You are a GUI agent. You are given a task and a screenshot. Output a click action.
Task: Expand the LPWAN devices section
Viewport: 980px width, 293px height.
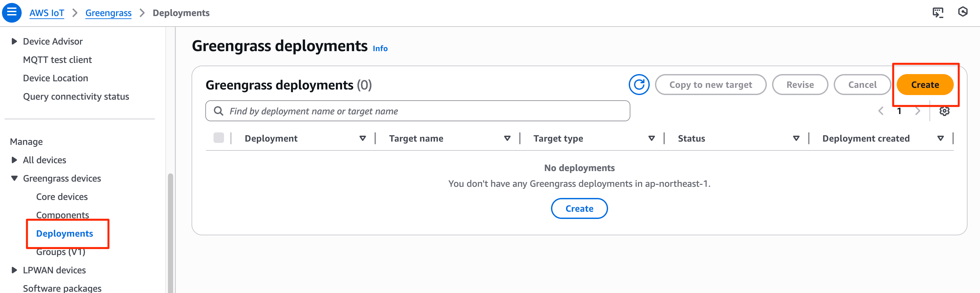click(14, 270)
